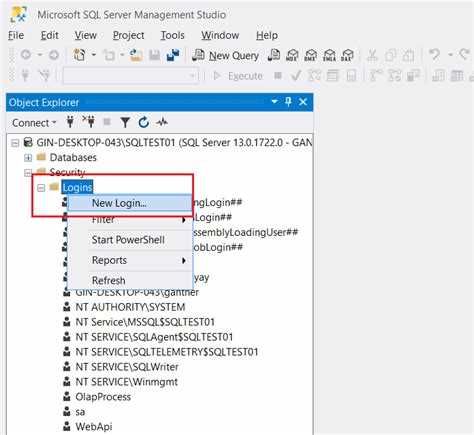Select the NT SERVICE\SQLAgent$SQLTEST01 login
The width and height of the screenshot is (474, 435).
coord(154,337)
